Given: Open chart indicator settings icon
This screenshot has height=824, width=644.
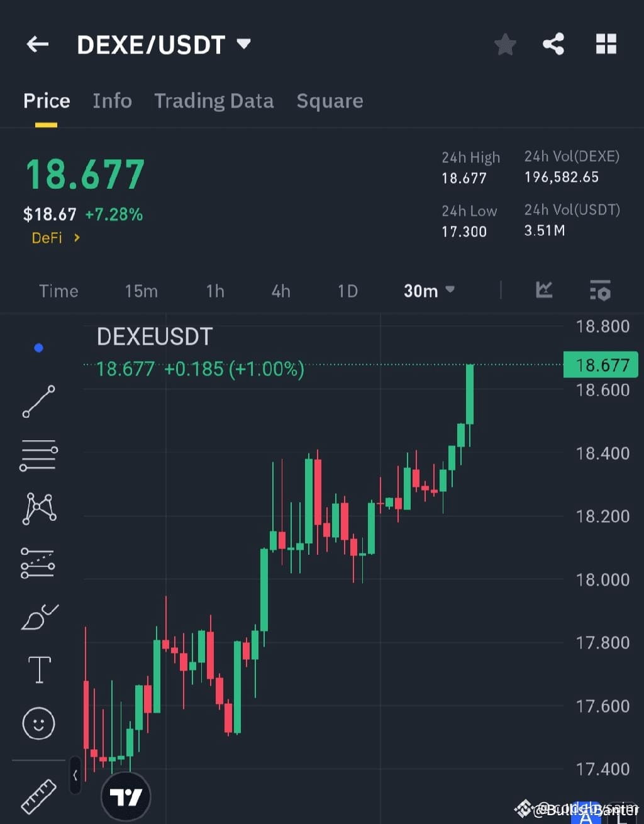Looking at the screenshot, I should (601, 291).
